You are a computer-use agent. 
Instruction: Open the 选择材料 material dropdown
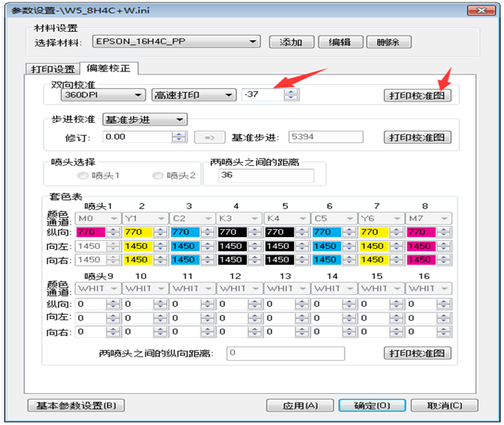(x=176, y=41)
